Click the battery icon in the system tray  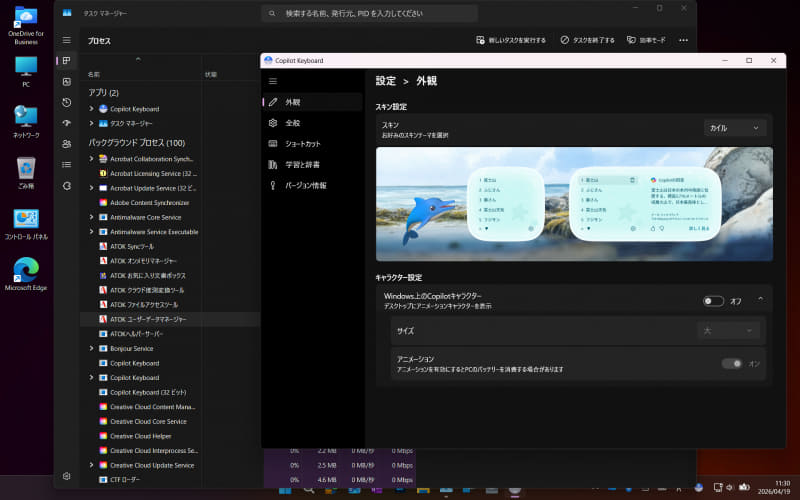click(744, 487)
